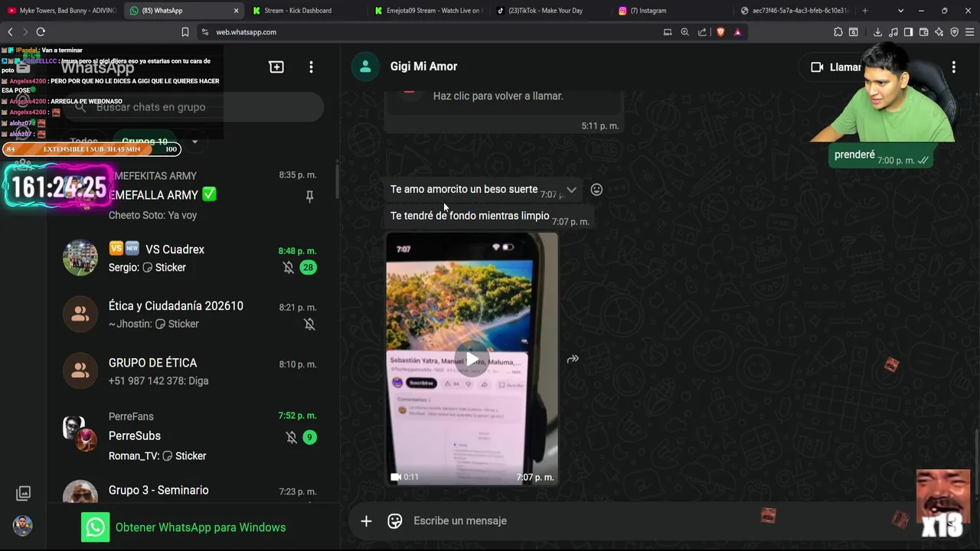Open the browser zoom control icon
This screenshot has height=551, width=980.
click(x=684, y=32)
